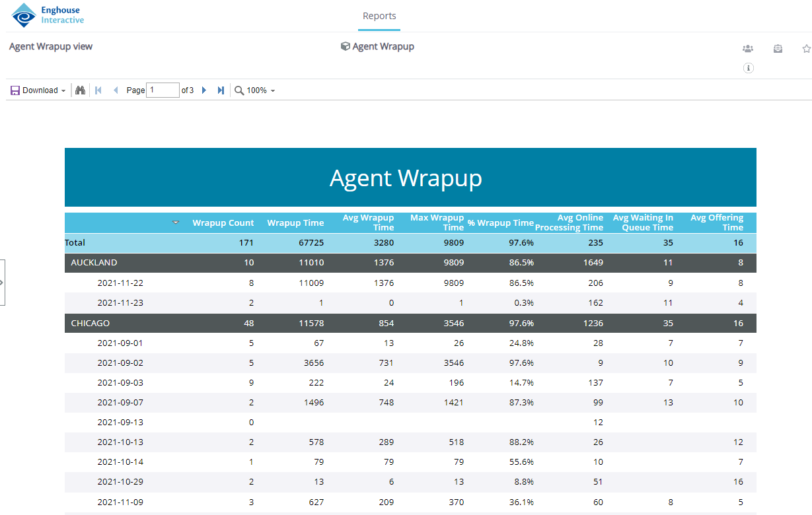Click inside the Page number field
Image resolution: width=812 pixels, height=515 pixels.
pos(163,90)
